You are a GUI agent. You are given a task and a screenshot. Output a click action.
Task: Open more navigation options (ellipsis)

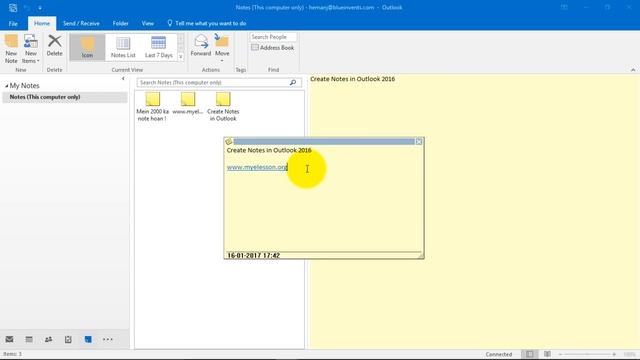108,339
